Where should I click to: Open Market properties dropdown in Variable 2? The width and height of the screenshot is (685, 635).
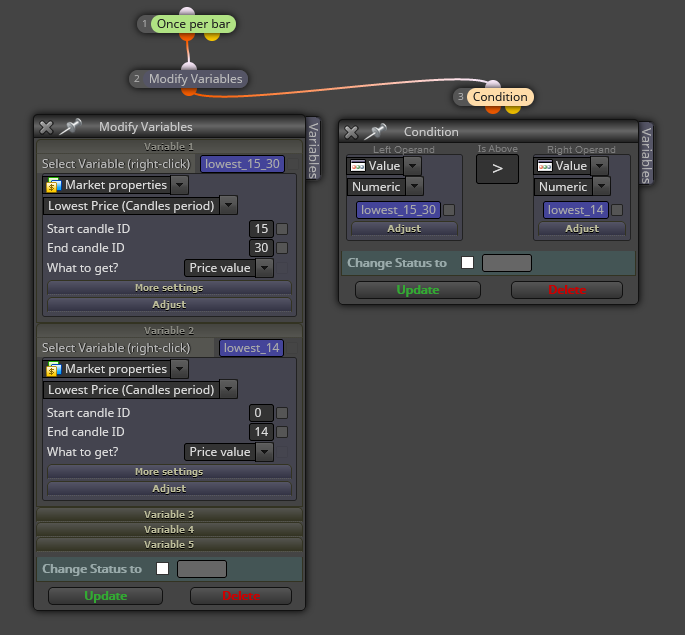click(179, 369)
